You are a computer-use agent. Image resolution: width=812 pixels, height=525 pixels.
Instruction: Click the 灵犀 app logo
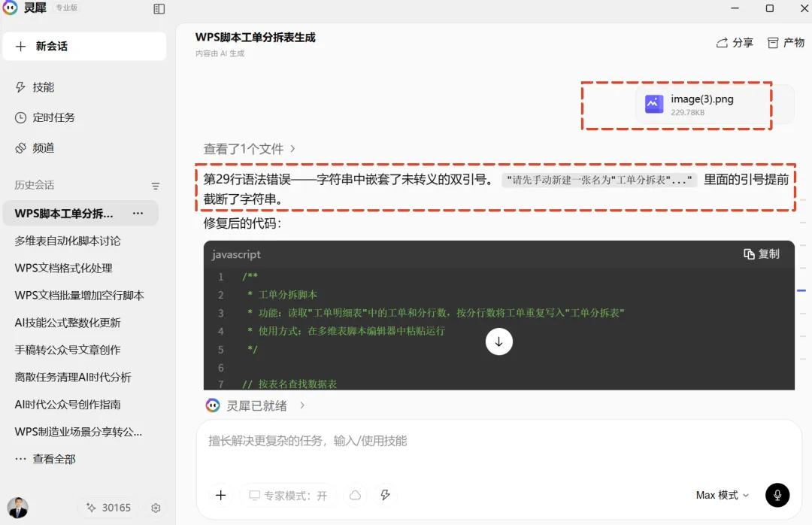(x=10, y=8)
